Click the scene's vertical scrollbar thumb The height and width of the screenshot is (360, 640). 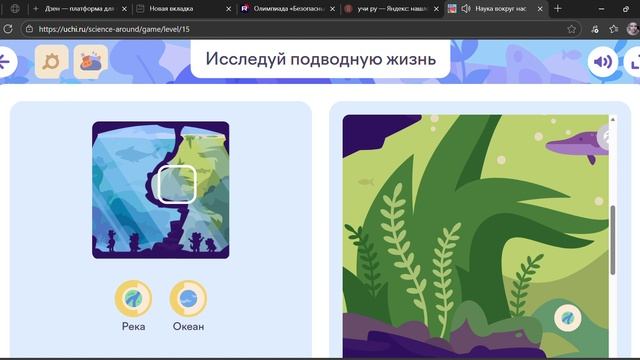tap(613, 240)
